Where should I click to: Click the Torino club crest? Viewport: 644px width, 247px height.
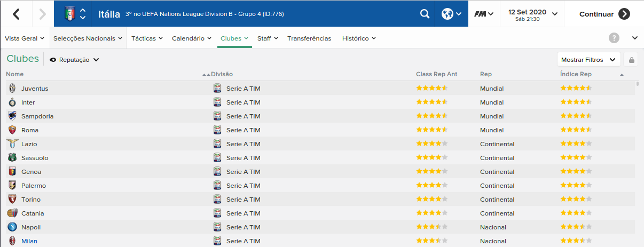point(12,199)
